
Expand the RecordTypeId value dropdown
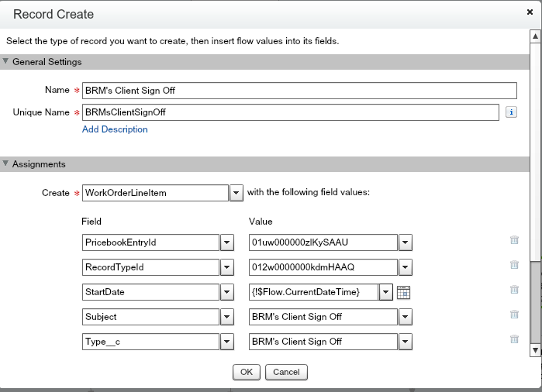[x=405, y=267]
